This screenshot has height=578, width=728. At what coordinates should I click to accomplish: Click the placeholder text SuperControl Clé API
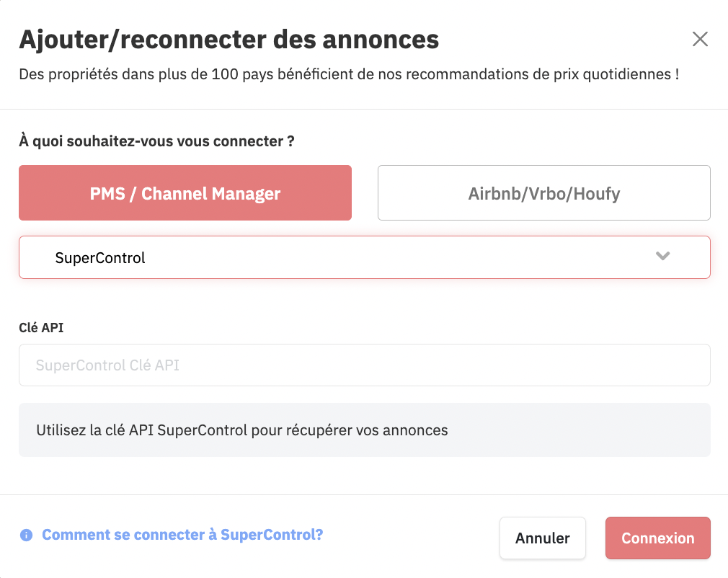point(107,365)
